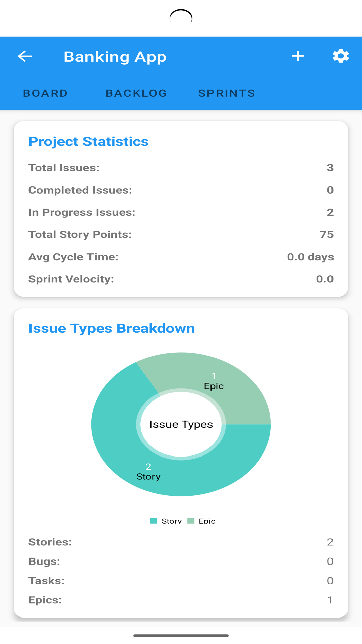Tap the Total Issues row
362x644 pixels.
click(x=181, y=168)
